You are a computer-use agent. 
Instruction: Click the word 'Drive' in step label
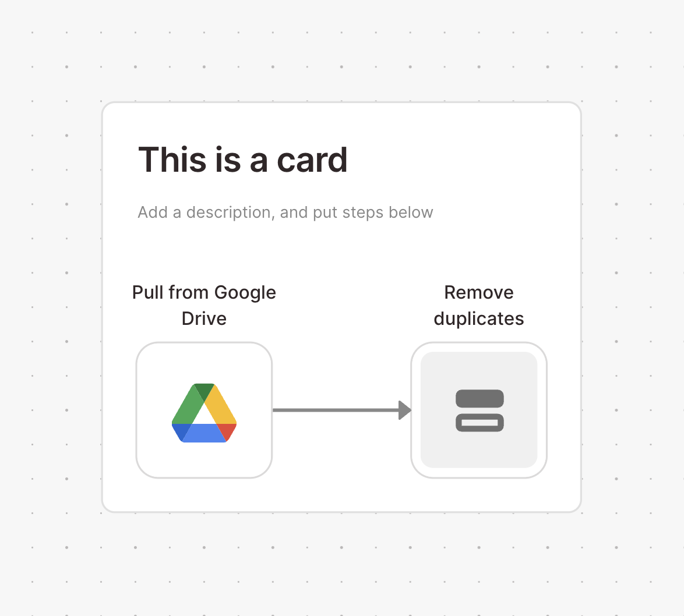[204, 318]
